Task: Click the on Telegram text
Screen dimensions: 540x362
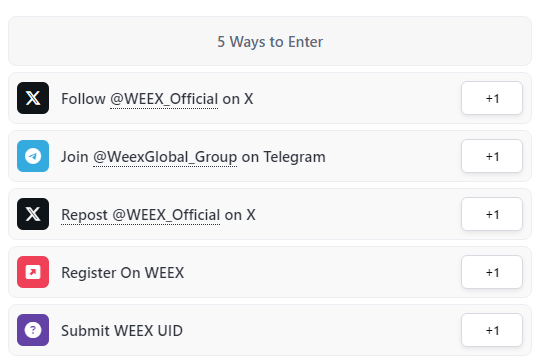Action: pos(283,157)
